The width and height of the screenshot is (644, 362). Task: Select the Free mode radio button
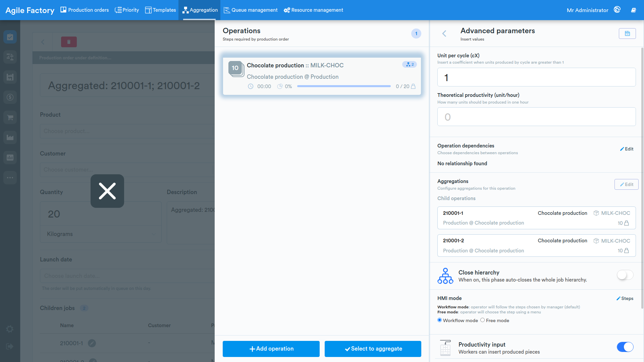coord(482,320)
